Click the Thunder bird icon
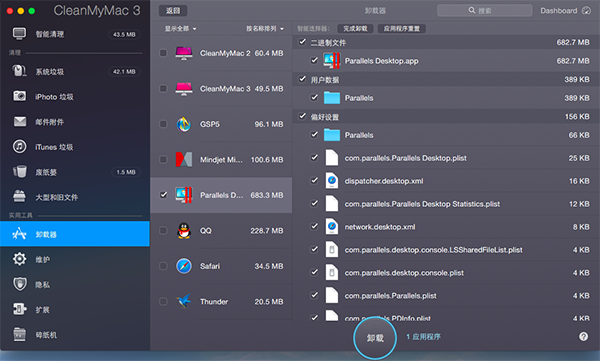Image resolution: width=600 pixels, height=361 pixels. [184, 301]
